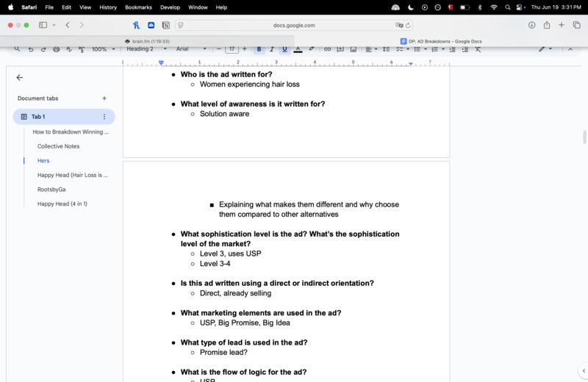Image resolution: width=588 pixels, height=382 pixels.
Task: Expand the side panel arrow at bottom right
Action: pyautogui.click(x=584, y=371)
